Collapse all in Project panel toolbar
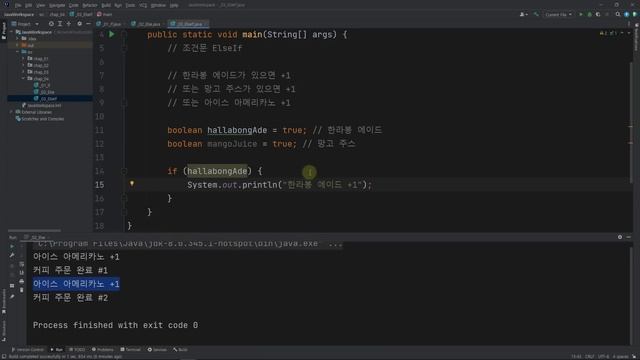640x360 pixels. [69, 24]
